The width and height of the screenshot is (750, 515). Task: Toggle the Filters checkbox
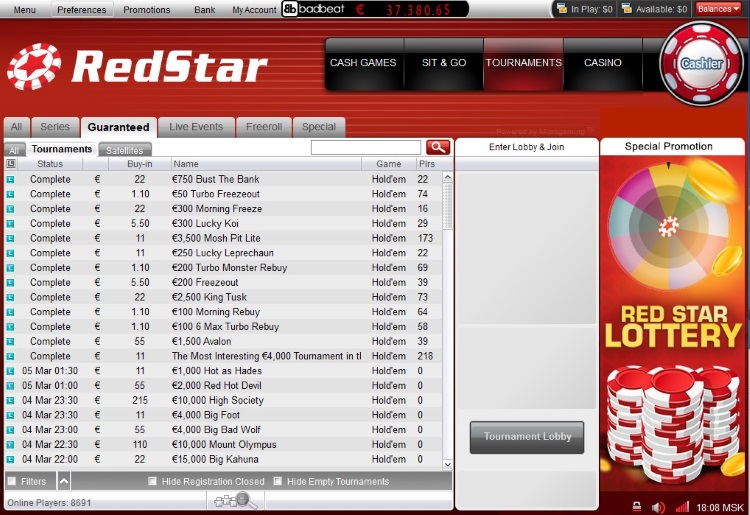point(12,481)
